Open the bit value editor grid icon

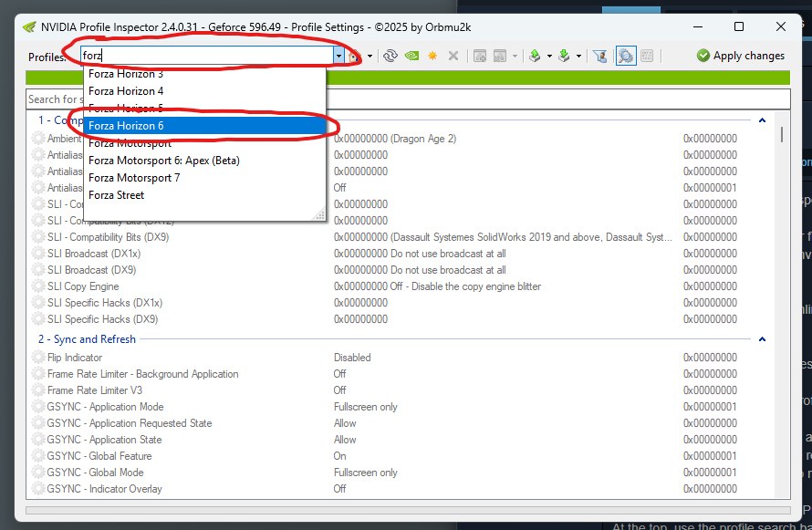pyautogui.click(x=647, y=56)
